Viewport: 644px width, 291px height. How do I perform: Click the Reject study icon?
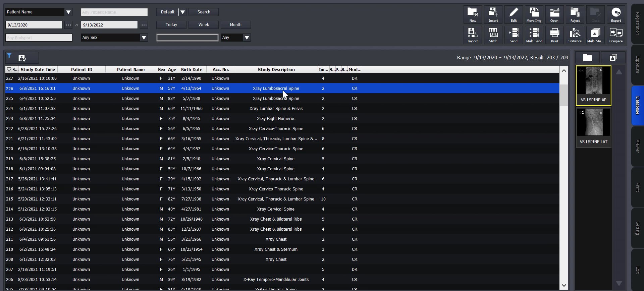coord(575,15)
